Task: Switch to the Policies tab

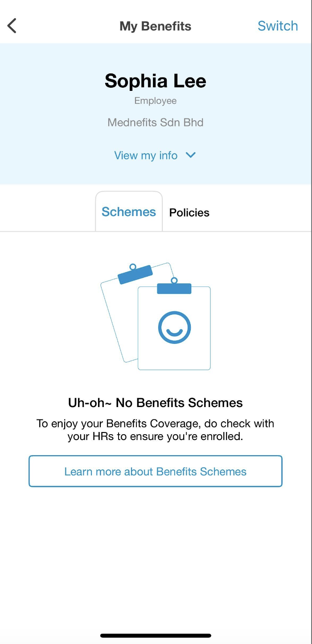Action: click(189, 212)
